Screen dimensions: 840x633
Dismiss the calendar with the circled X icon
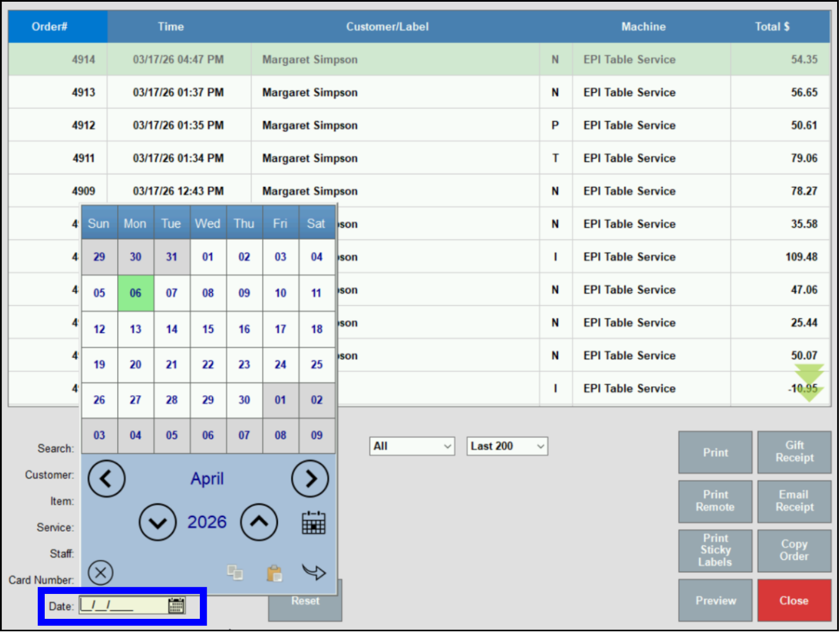100,572
